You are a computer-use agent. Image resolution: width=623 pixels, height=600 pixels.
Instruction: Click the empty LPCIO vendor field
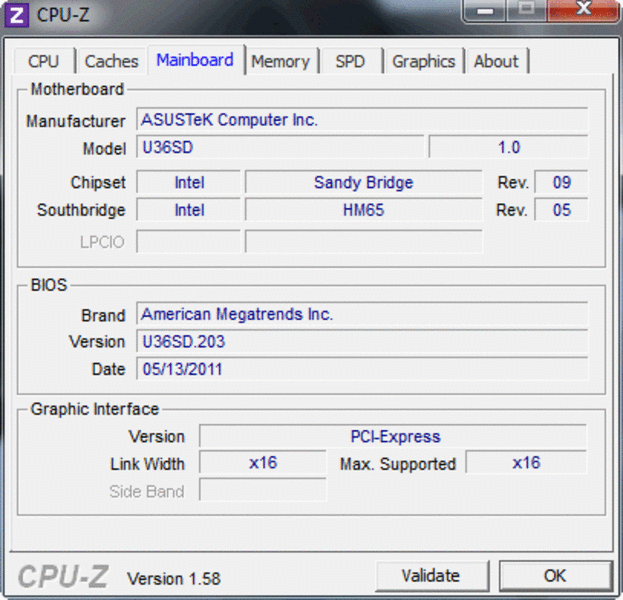pyautogui.click(x=189, y=241)
